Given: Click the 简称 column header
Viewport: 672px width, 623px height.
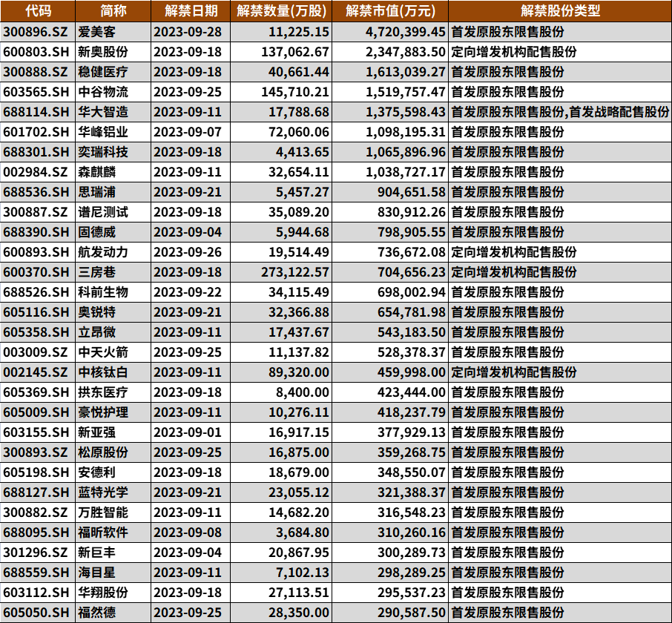Looking at the screenshot, I should coord(113,10).
